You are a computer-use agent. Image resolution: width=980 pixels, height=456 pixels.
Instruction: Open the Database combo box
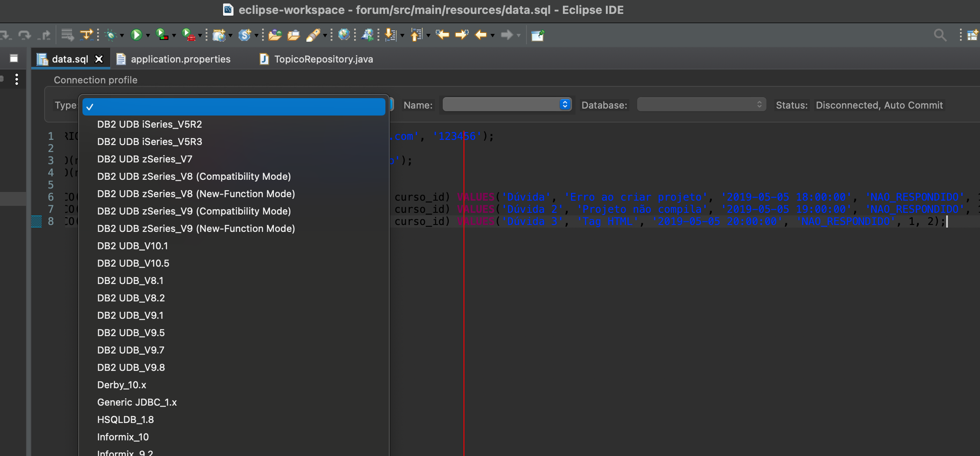coord(701,105)
